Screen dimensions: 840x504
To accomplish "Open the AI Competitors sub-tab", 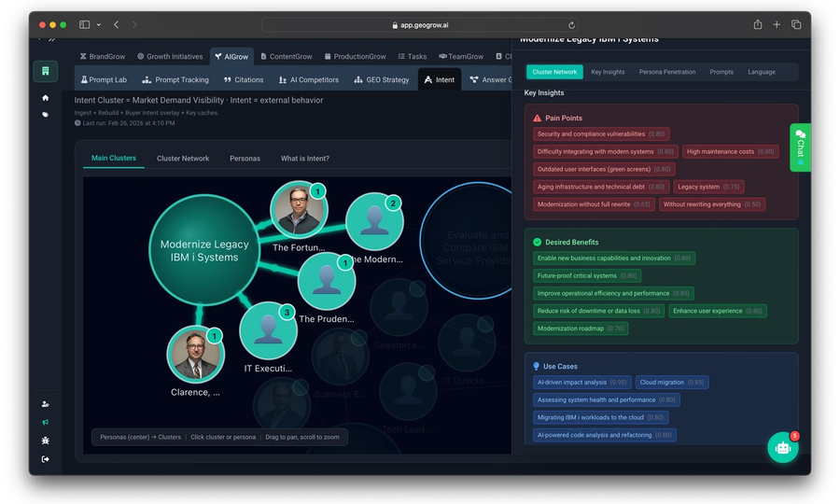I will point(309,80).
